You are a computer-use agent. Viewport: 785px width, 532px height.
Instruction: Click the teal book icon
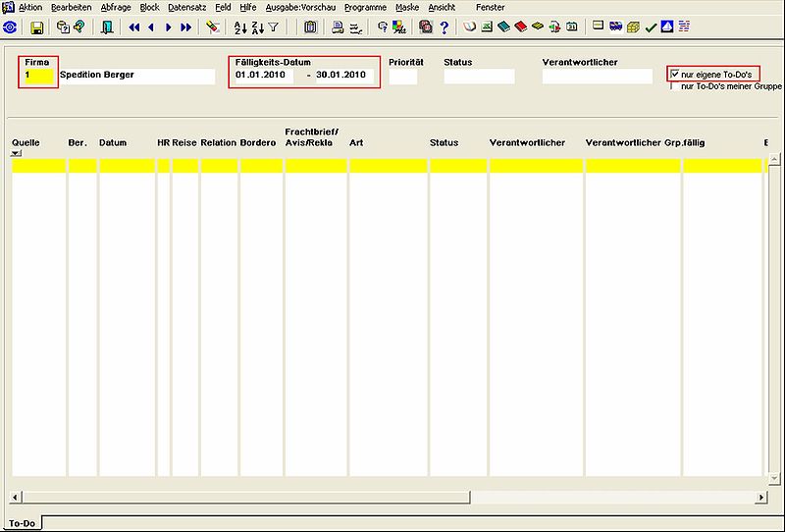click(503, 27)
